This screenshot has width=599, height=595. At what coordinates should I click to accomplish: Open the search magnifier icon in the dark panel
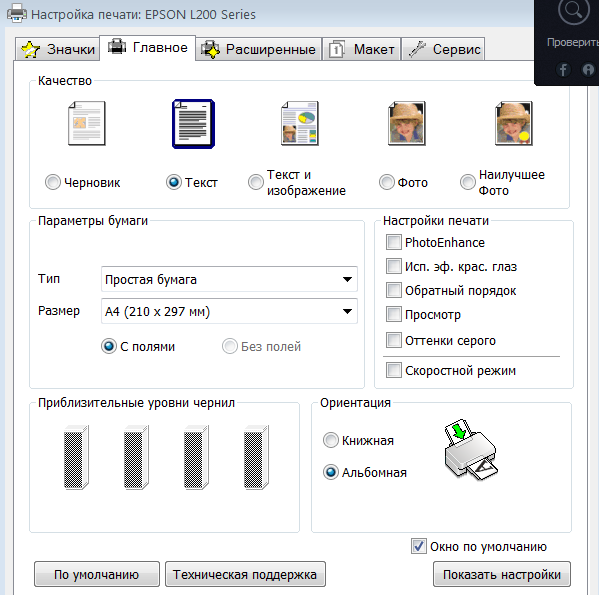click(573, 11)
